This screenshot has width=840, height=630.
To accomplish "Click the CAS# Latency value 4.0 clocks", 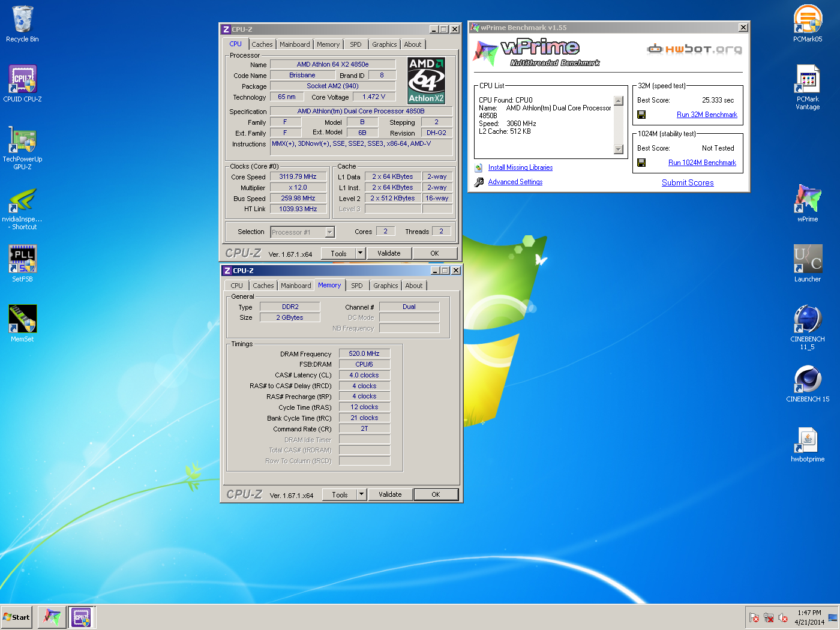I will [x=364, y=375].
